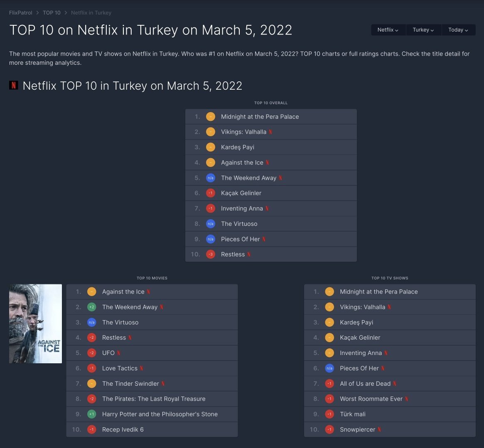Screen dimensions: 484x448
Task: Click the red -1 badge beside Türk mali
Action: point(329,414)
